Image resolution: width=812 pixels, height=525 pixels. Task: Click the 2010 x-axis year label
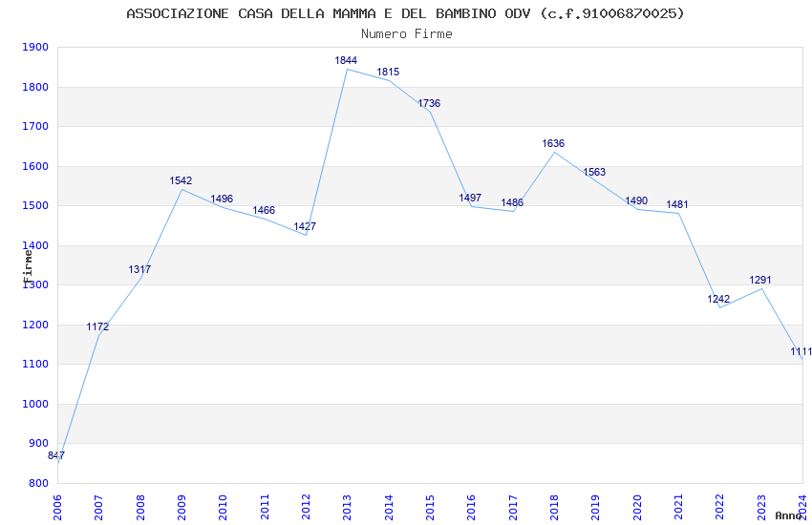click(x=223, y=508)
